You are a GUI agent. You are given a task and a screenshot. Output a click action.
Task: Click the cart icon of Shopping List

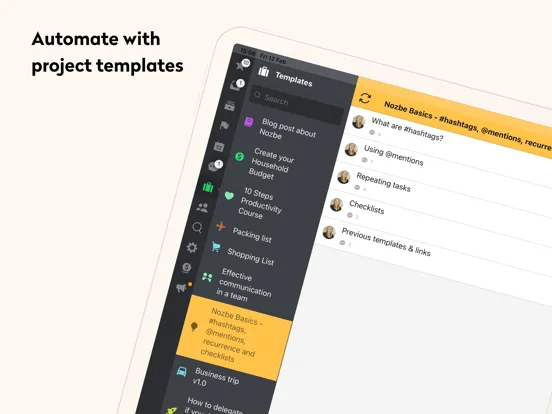(x=216, y=246)
